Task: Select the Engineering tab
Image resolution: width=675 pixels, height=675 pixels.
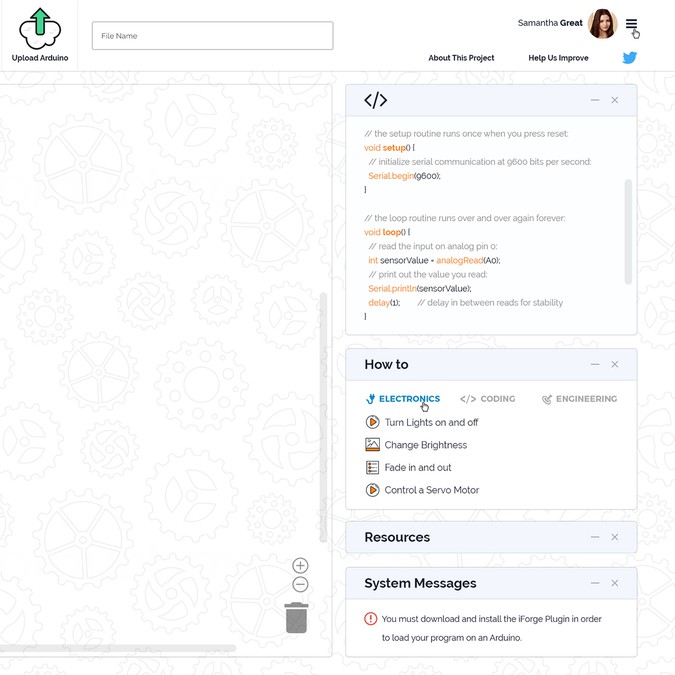Action: point(579,399)
